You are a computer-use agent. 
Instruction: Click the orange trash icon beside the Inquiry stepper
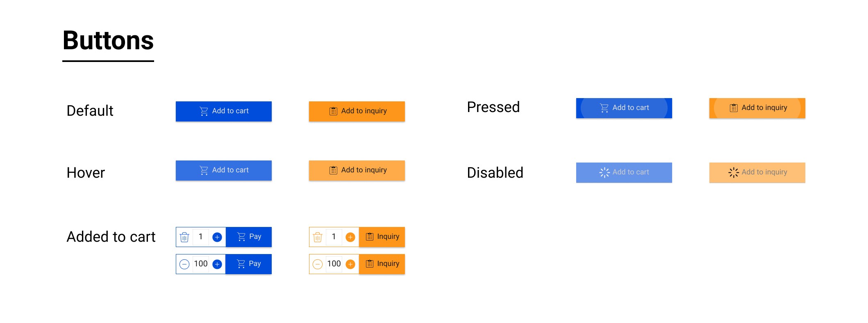[x=318, y=237]
